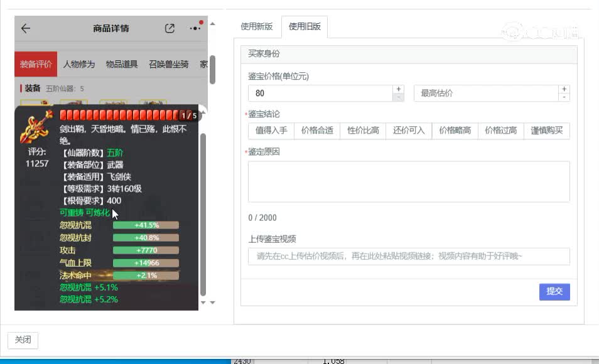Click the 关闭 close button bottom left
The height and width of the screenshot is (364, 599).
[x=23, y=340]
